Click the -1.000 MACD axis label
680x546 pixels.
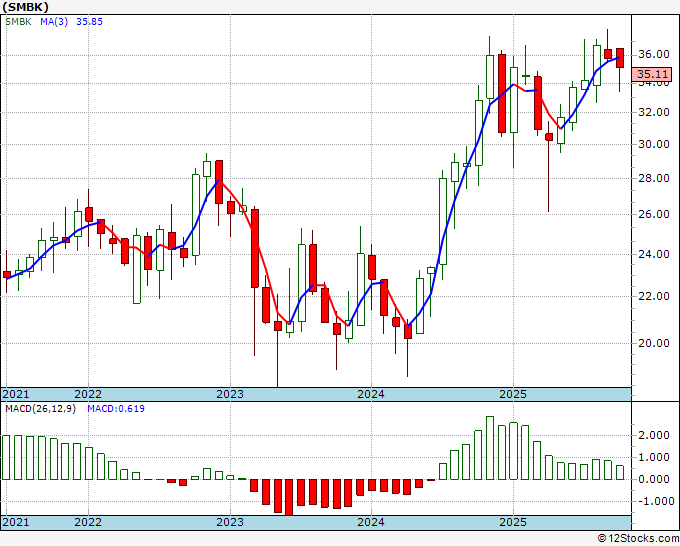654,501
